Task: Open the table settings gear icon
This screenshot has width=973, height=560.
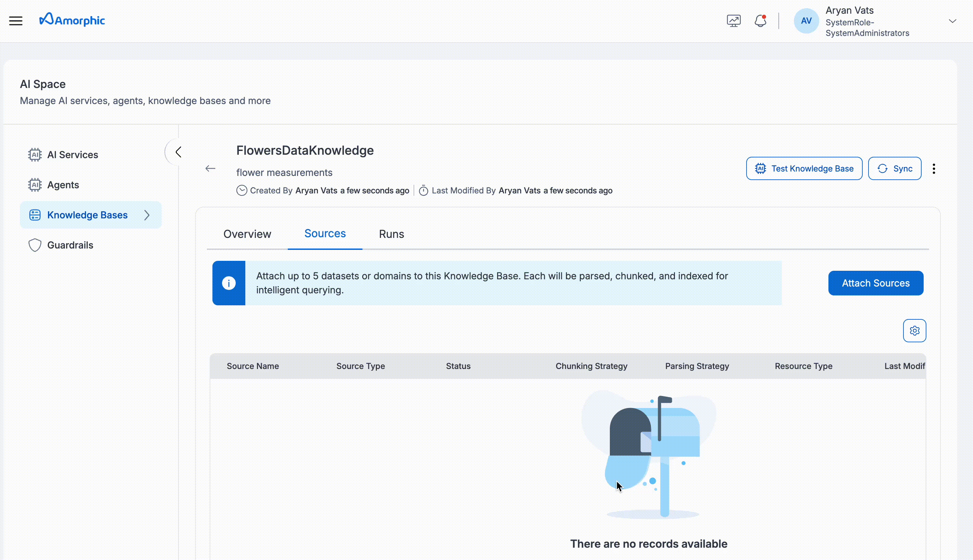Action: point(914,330)
